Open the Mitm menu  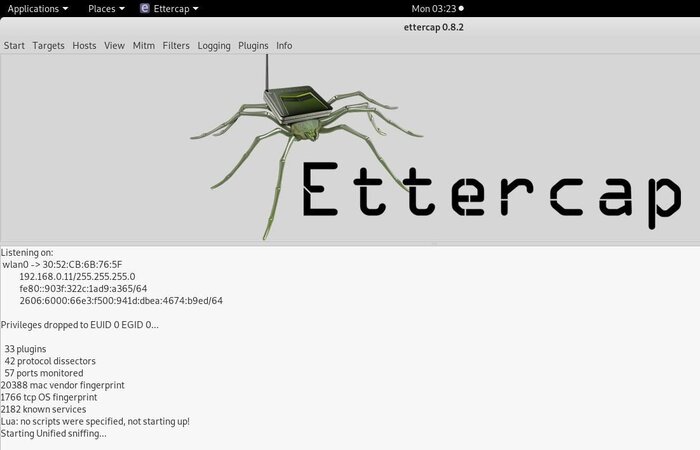click(144, 46)
